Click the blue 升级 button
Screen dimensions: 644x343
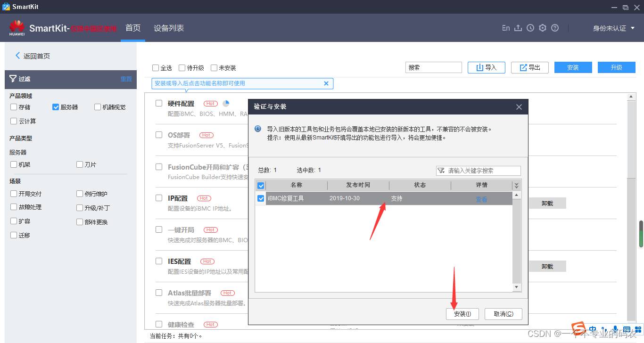[617, 67]
